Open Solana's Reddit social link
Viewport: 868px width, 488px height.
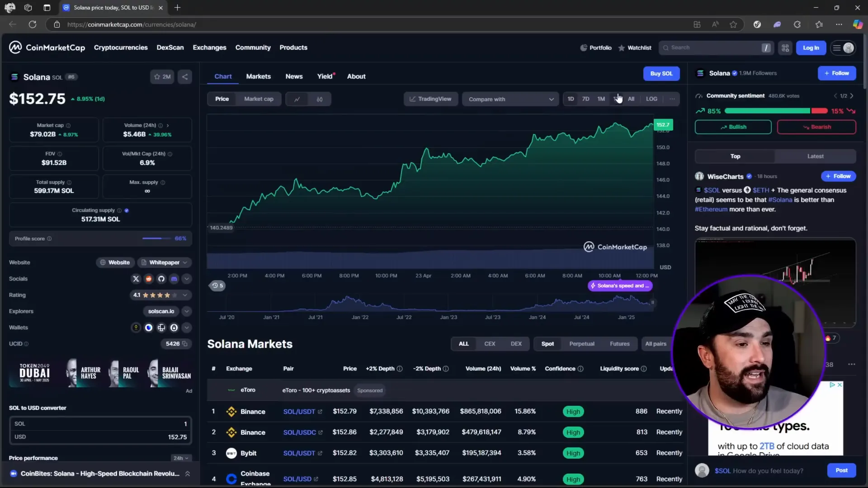148,279
